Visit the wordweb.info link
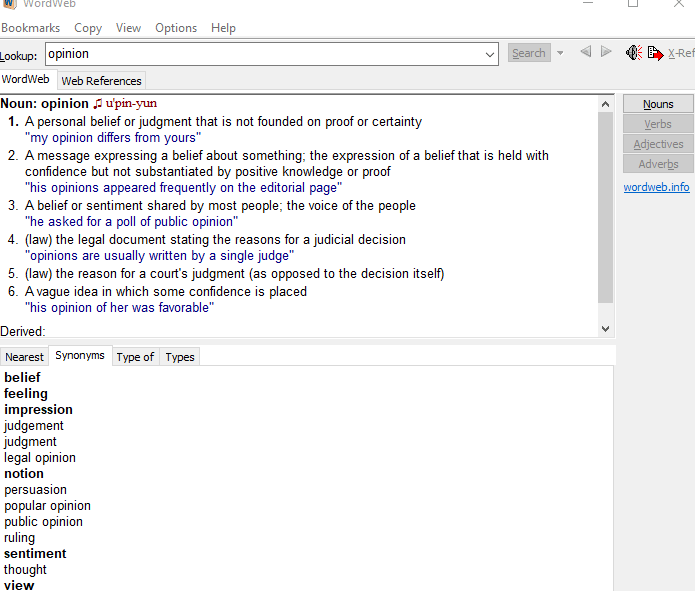 click(x=656, y=187)
